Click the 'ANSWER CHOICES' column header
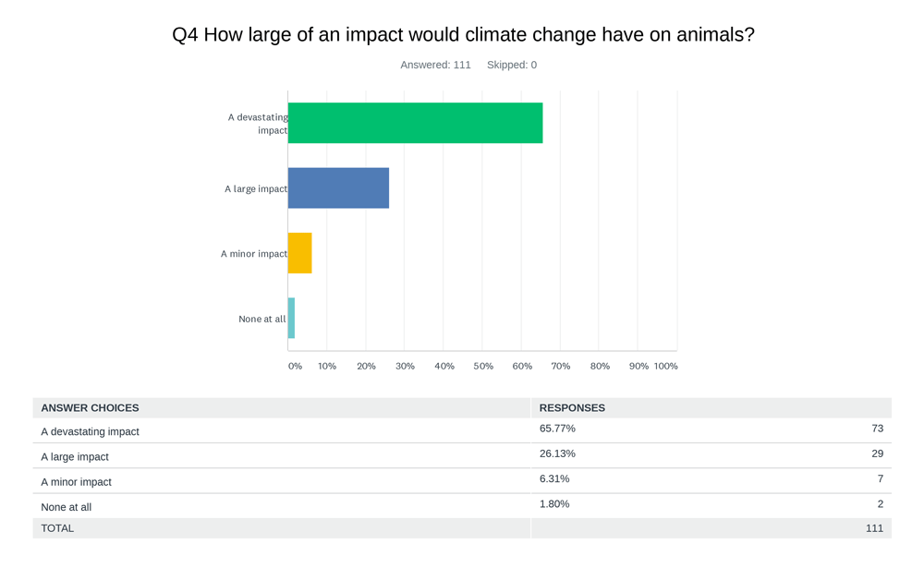The width and height of the screenshot is (924, 568). click(90, 408)
